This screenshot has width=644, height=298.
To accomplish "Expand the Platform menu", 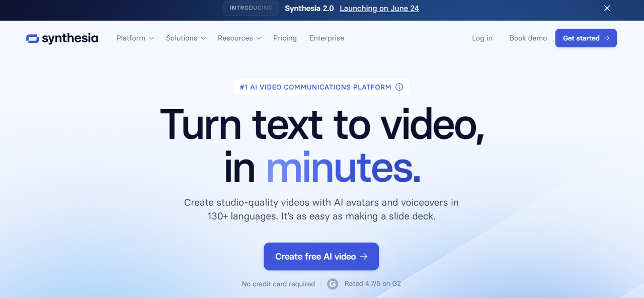I will pos(135,38).
